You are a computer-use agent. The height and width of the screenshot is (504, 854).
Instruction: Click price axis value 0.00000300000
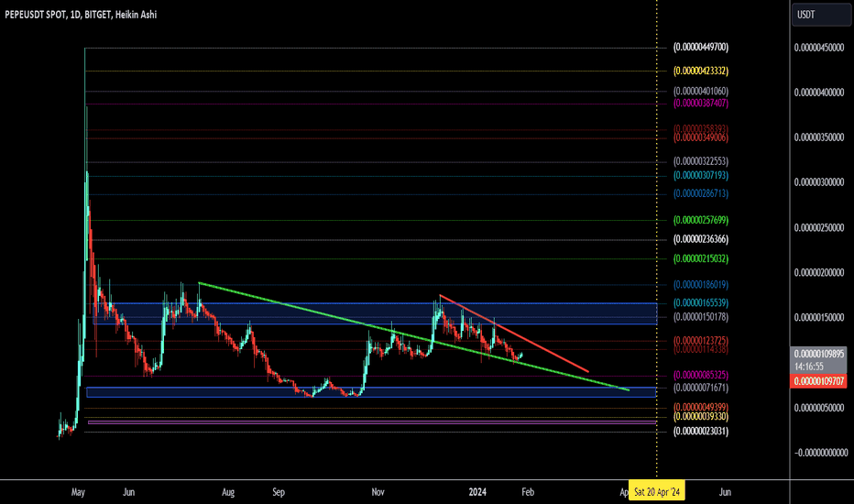(818, 182)
